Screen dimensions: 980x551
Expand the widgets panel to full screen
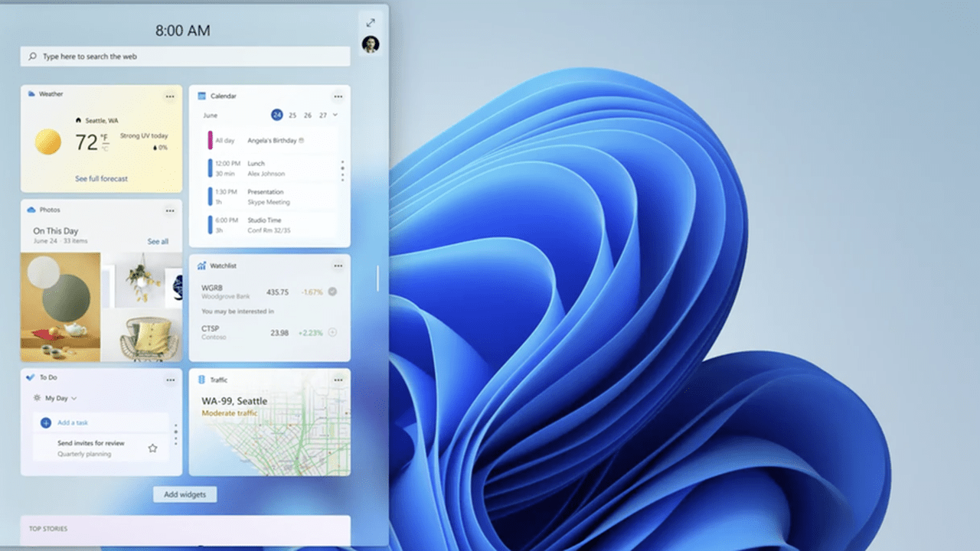371,23
